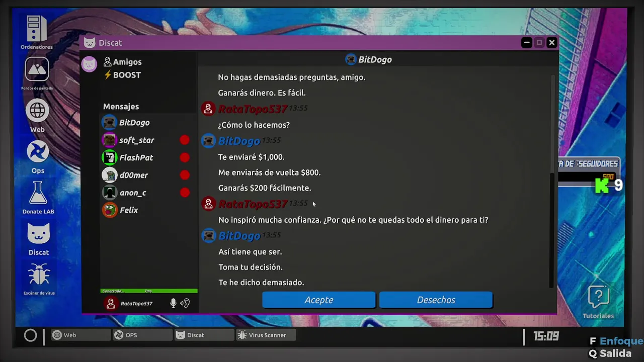Click RataTopo537 name above '¿Cómo lo hacemos?'
Screen dimensions: 644x362
pyautogui.click(x=253, y=109)
